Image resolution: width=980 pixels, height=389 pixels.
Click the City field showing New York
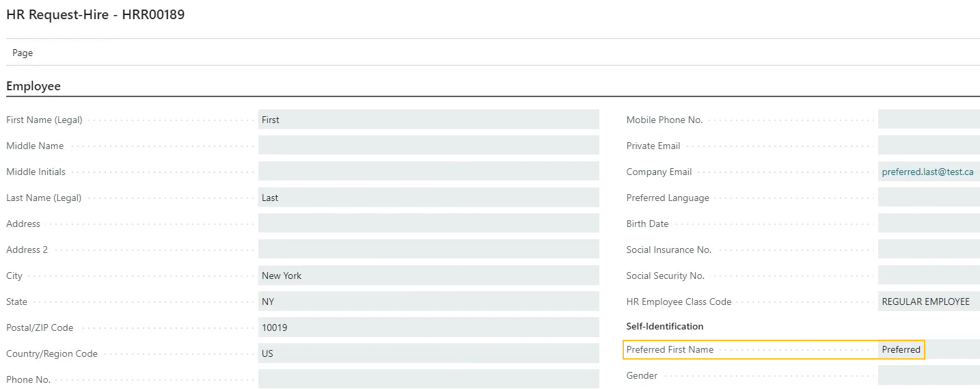click(428, 276)
